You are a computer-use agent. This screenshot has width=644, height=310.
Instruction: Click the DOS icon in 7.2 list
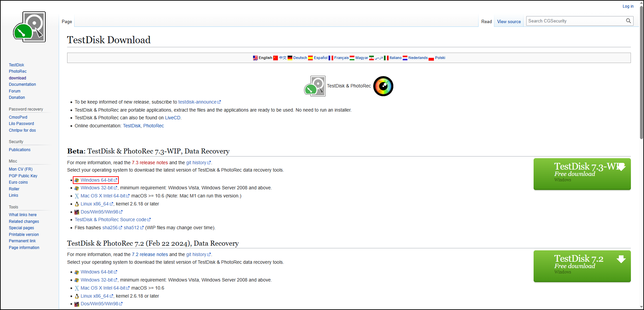click(x=77, y=304)
